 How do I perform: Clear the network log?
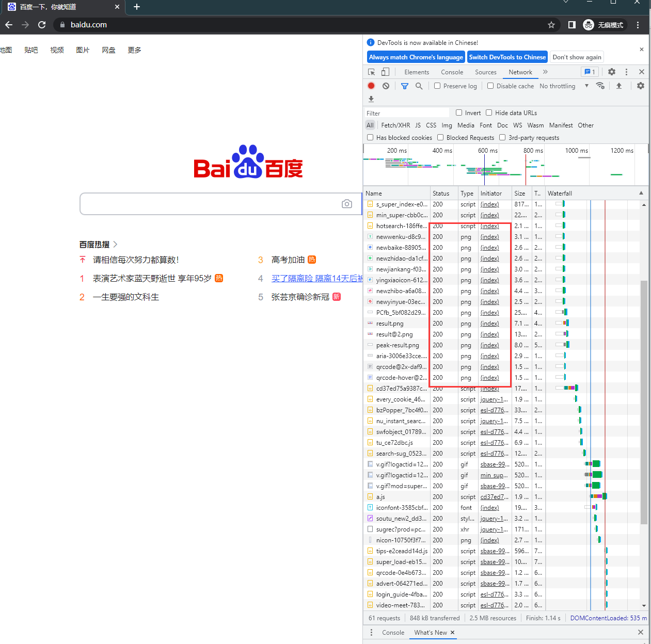[386, 86]
